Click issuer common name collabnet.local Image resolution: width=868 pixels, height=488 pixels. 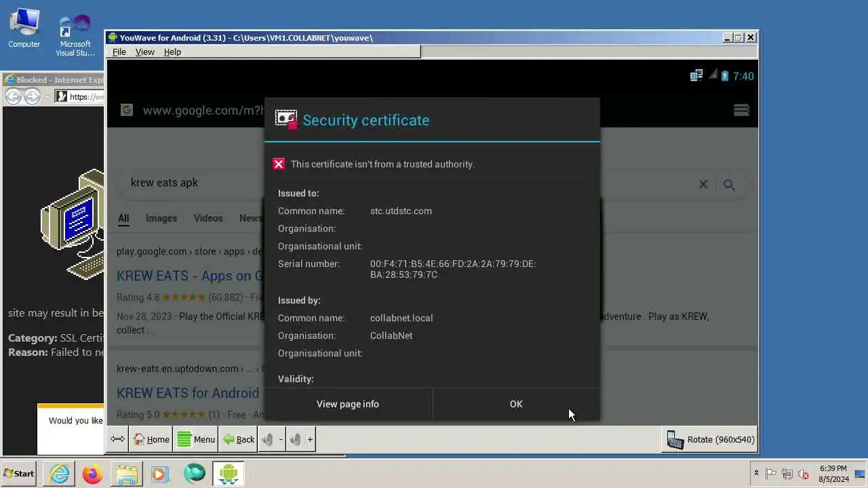pyautogui.click(x=401, y=318)
